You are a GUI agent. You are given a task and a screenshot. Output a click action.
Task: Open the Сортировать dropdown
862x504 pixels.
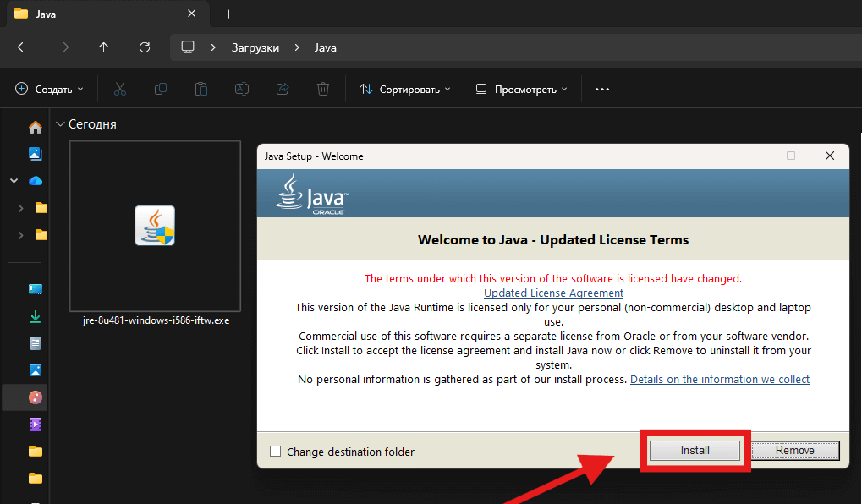tap(405, 89)
